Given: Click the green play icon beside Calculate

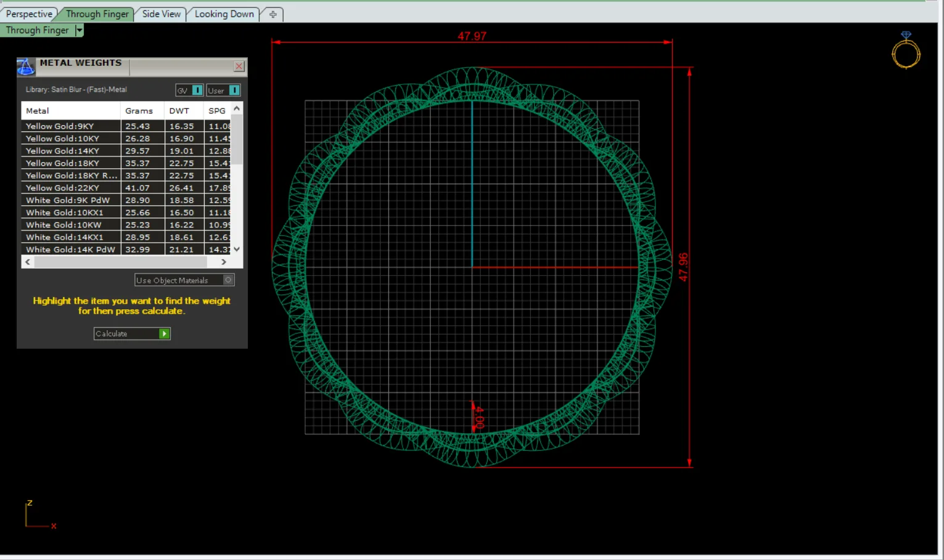Looking at the screenshot, I should [164, 334].
